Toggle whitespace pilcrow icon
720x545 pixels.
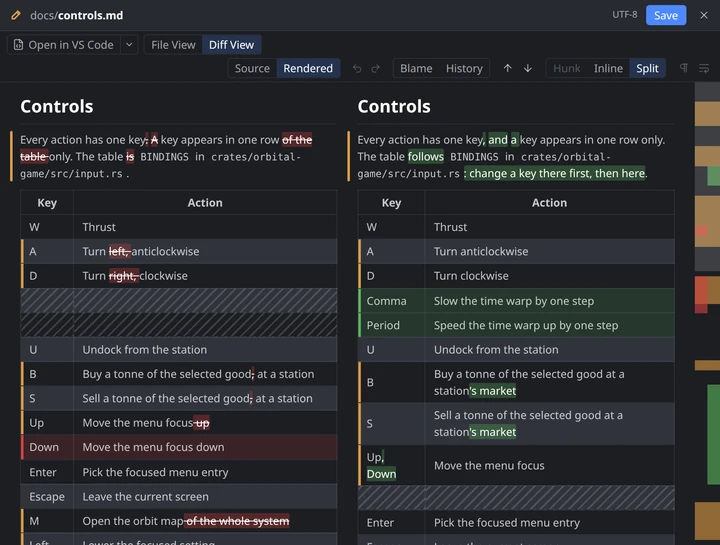click(684, 68)
